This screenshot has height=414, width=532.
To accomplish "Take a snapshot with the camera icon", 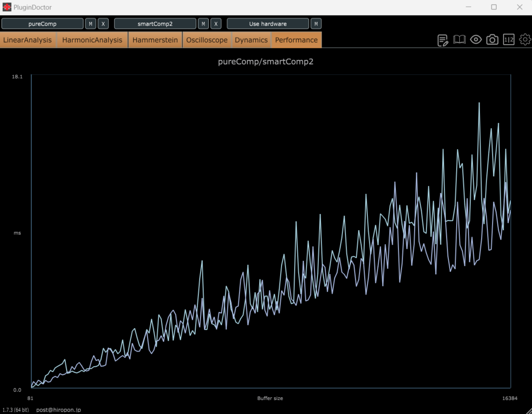I will (492, 39).
